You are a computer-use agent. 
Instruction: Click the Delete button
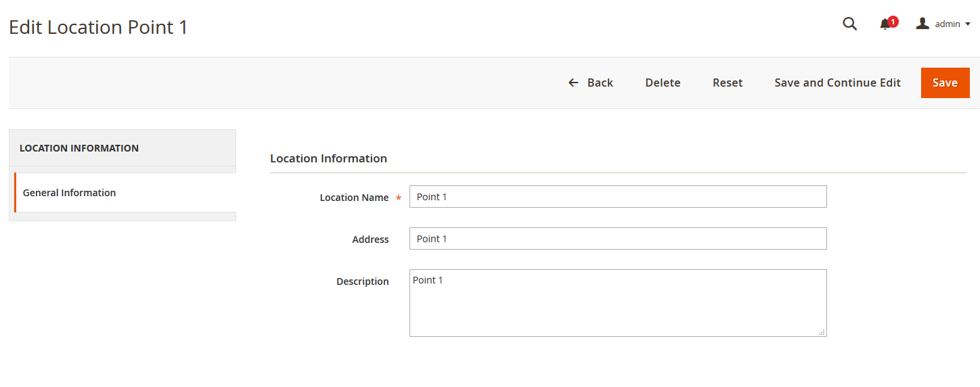663,83
